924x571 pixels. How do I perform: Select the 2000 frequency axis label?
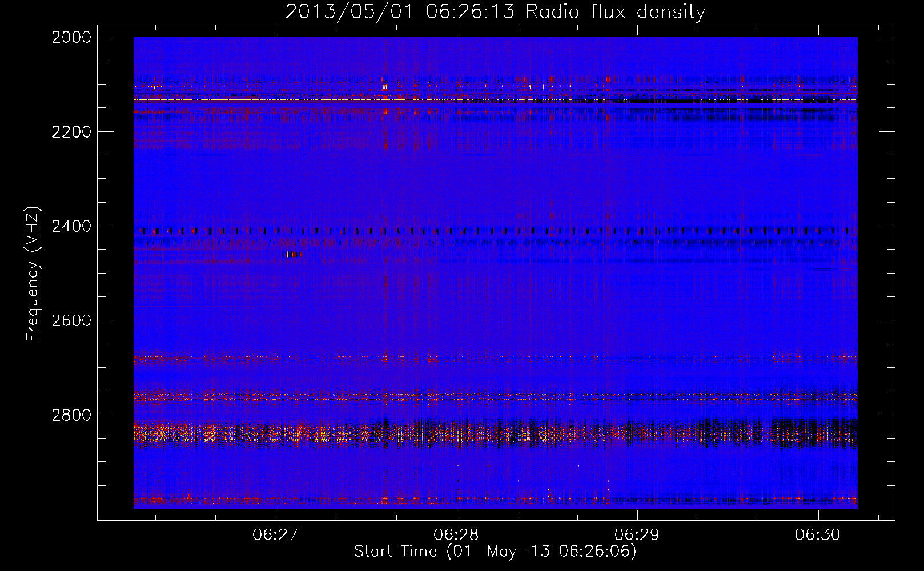(x=71, y=37)
